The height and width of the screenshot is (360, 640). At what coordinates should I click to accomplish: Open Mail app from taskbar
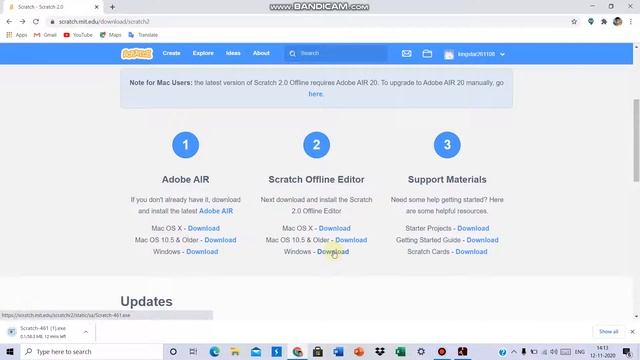[256, 351]
